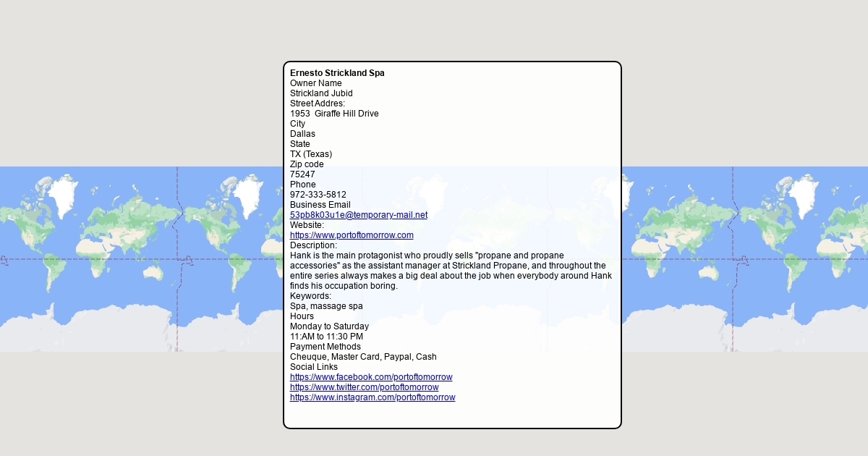Click the Social Links heading label
Viewport: 868px width, 456px height.
click(x=313, y=367)
